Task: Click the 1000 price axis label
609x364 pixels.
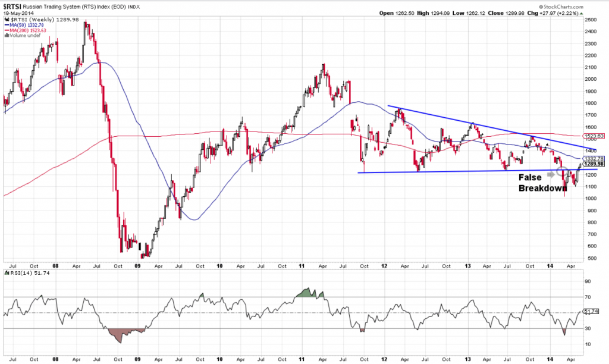Action: tap(591, 199)
